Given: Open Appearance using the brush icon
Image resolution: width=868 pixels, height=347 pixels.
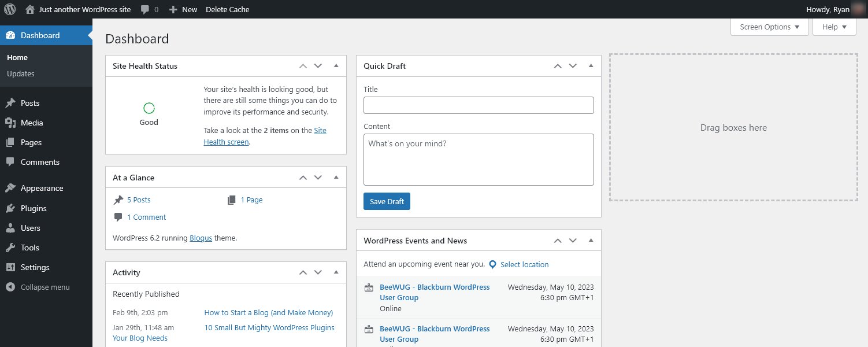Looking at the screenshot, I should click(11, 188).
